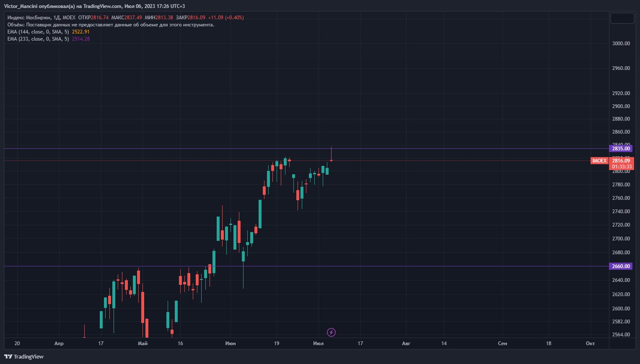Click the 2660.00 purple price label
Image resolution: width=640 pixels, height=364 pixels.
[621, 266]
